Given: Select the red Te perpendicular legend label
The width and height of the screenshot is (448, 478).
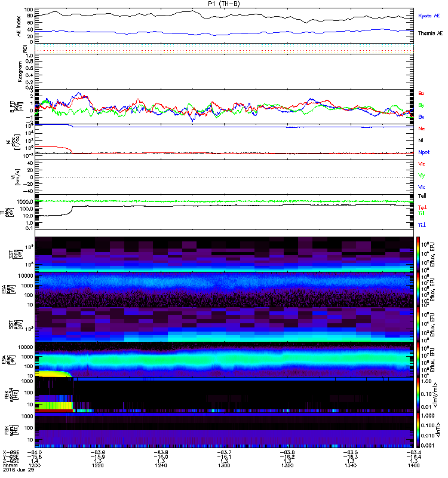Looking at the screenshot, I should [x=422, y=207].
